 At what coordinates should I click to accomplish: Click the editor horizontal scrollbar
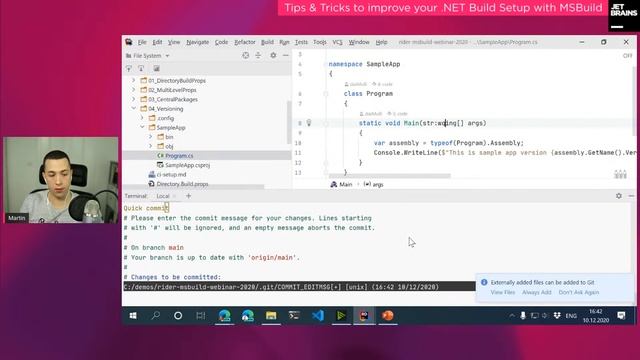click(390, 176)
